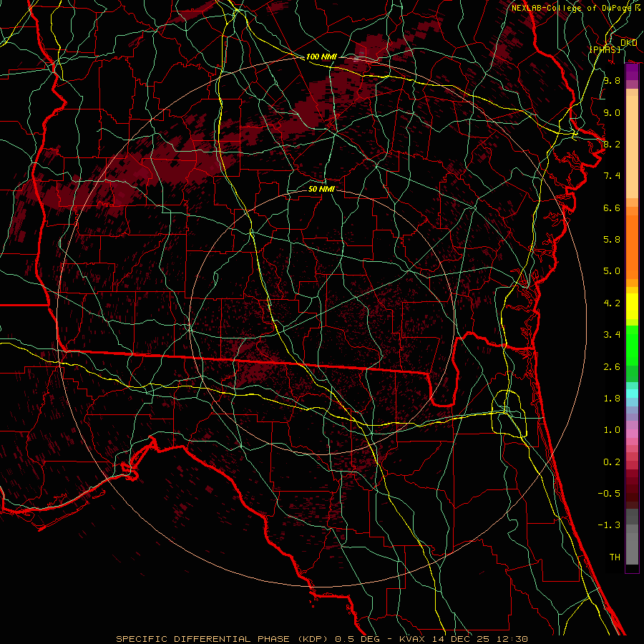The height and width of the screenshot is (644, 644).
Task: Click the DKD label above the legend
Action: (x=628, y=43)
